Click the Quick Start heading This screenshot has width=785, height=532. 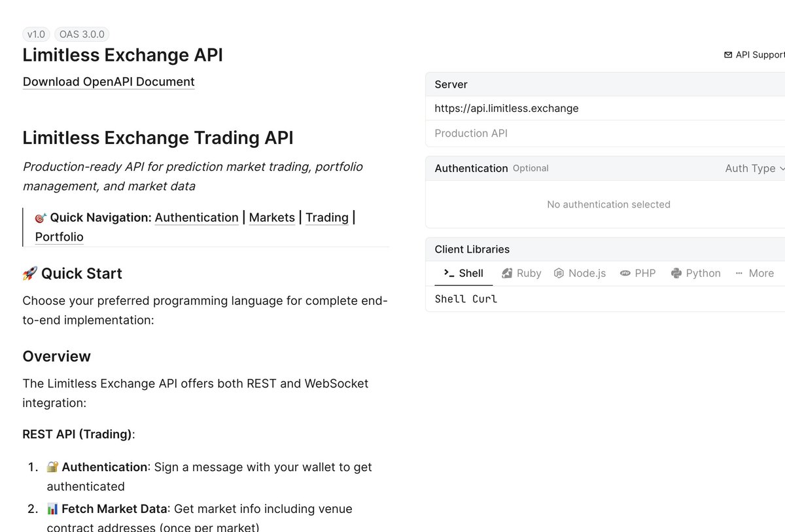[x=72, y=274]
